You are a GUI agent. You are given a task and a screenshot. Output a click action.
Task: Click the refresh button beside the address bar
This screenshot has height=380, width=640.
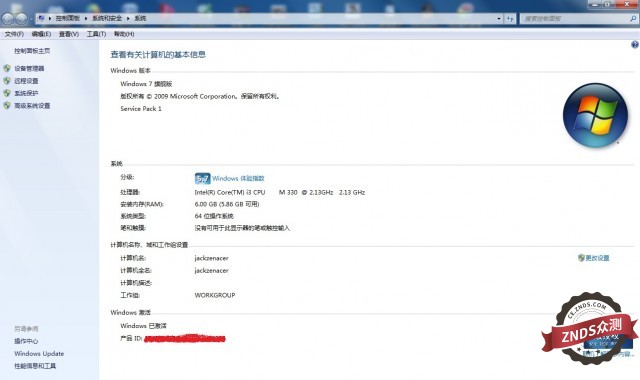pos(510,18)
